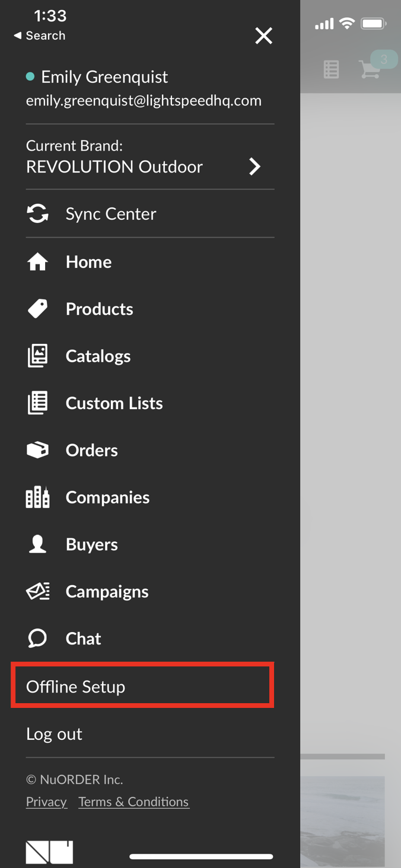Open the Privacy link
Viewport: 401px width, 868px height.
tap(46, 802)
